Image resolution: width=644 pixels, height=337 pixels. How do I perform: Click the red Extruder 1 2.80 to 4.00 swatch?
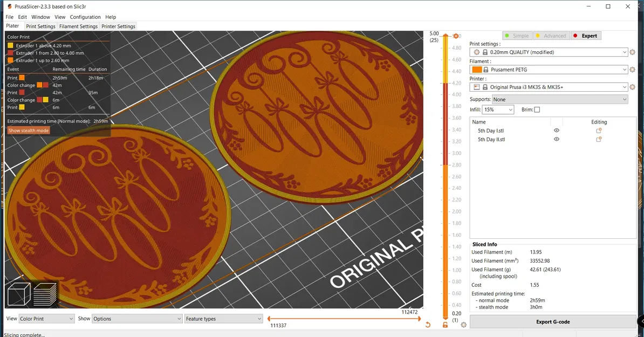click(x=10, y=53)
